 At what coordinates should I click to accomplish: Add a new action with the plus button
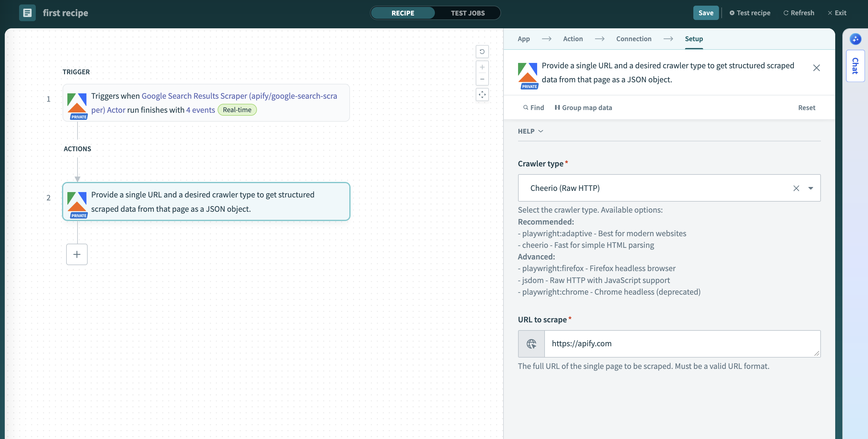pyautogui.click(x=77, y=254)
